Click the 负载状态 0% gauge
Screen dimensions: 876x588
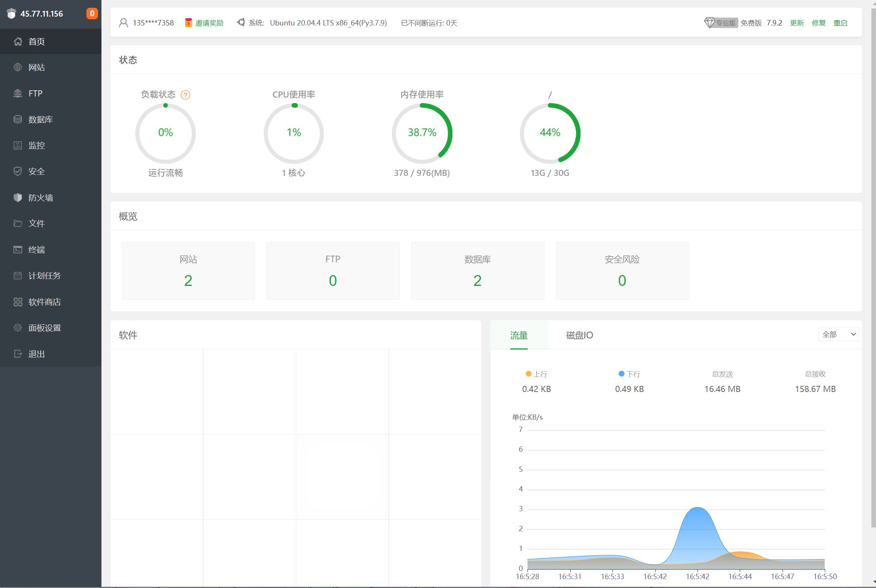[165, 133]
